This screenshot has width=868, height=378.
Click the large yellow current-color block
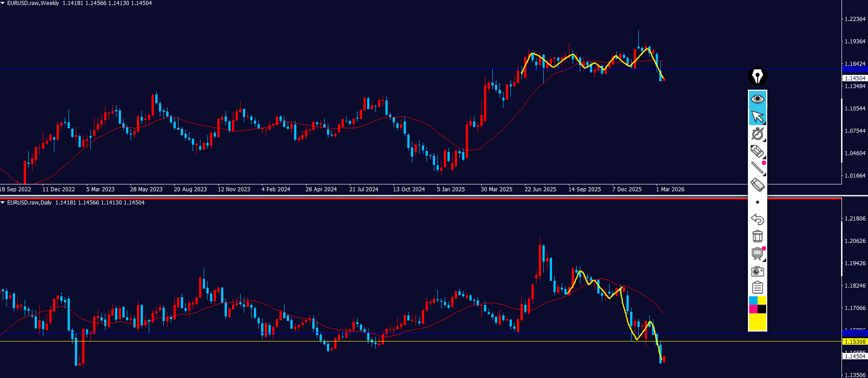(758, 322)
